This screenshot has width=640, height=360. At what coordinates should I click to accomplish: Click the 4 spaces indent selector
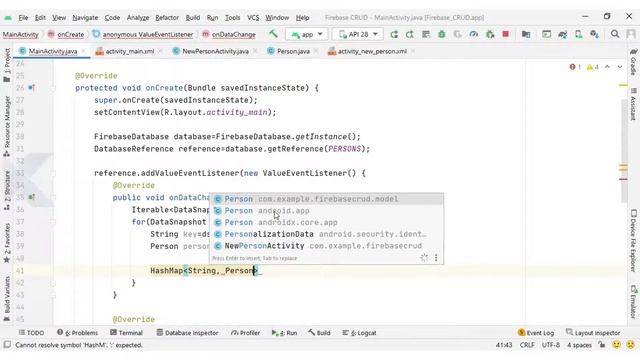pos(579,345)
